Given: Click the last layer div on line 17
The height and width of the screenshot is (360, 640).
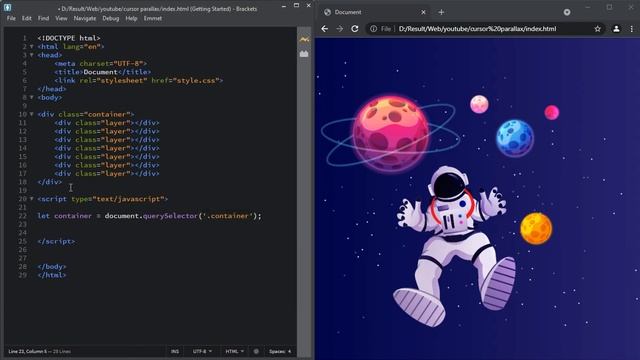Looking at the screenshot, I should (107, 173).
